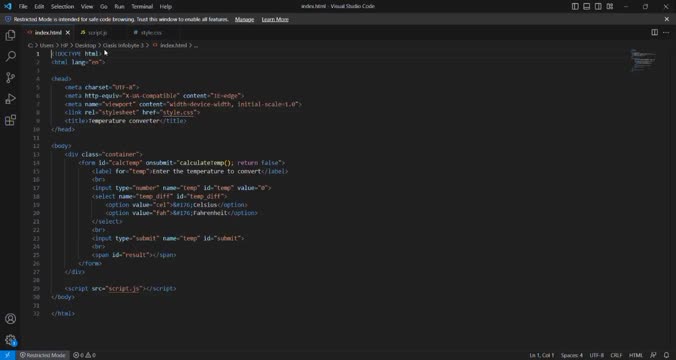The image size is (676, 360).
Task: Open the Manage gear icon
Action: (x=10, y=340)
